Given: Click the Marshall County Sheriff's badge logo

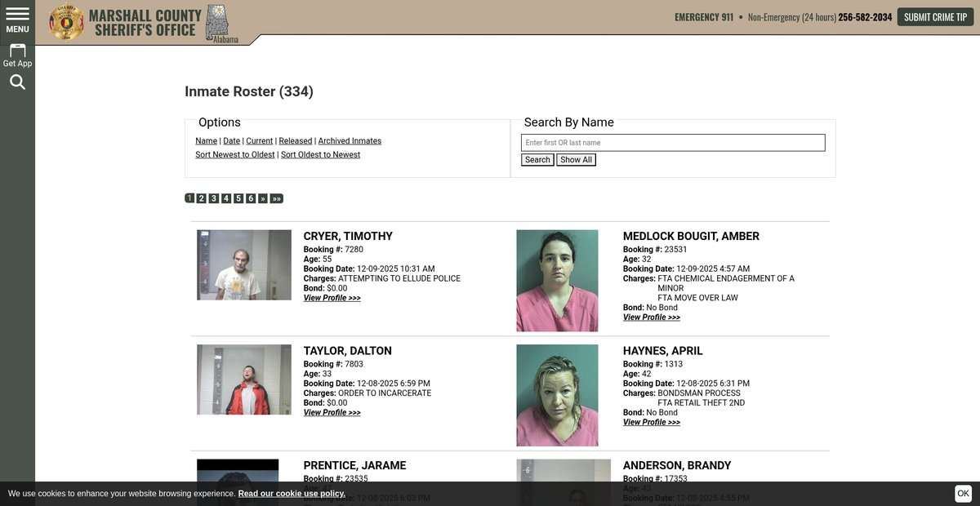Looking at the screenshot, I should 66,22.
